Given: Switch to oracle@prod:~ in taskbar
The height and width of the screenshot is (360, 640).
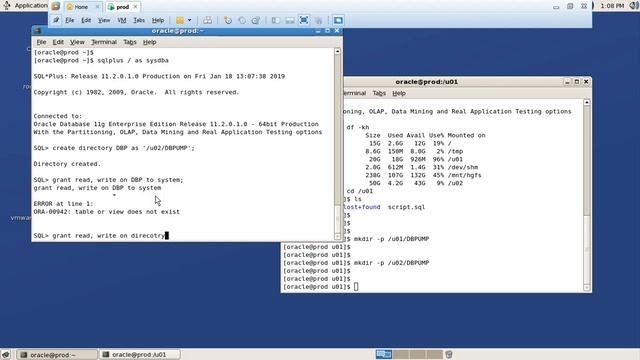Looking at the screenshot, I should click(x=57, y=355).
